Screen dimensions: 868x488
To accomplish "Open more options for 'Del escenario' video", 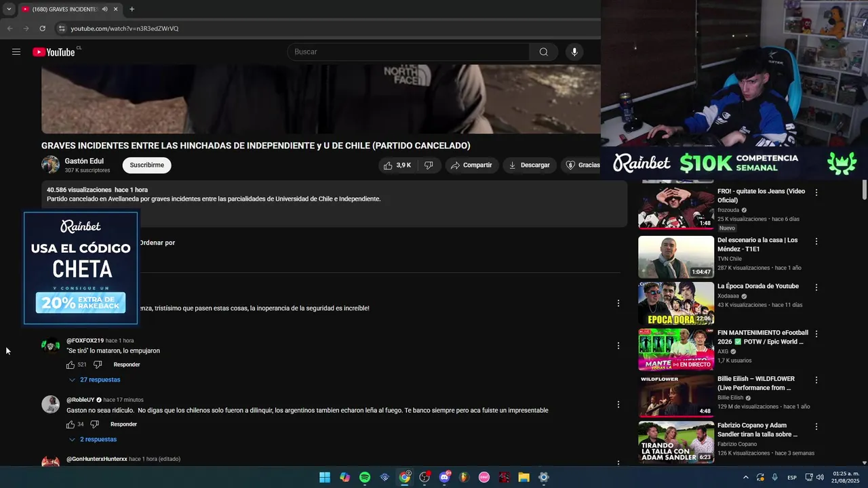I will [x=816, y=241].
